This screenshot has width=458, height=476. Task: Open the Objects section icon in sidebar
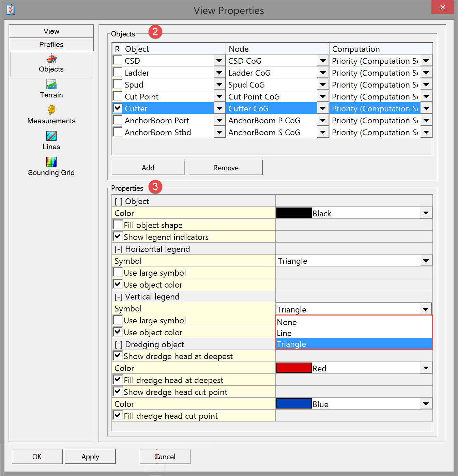coord(51,59)
